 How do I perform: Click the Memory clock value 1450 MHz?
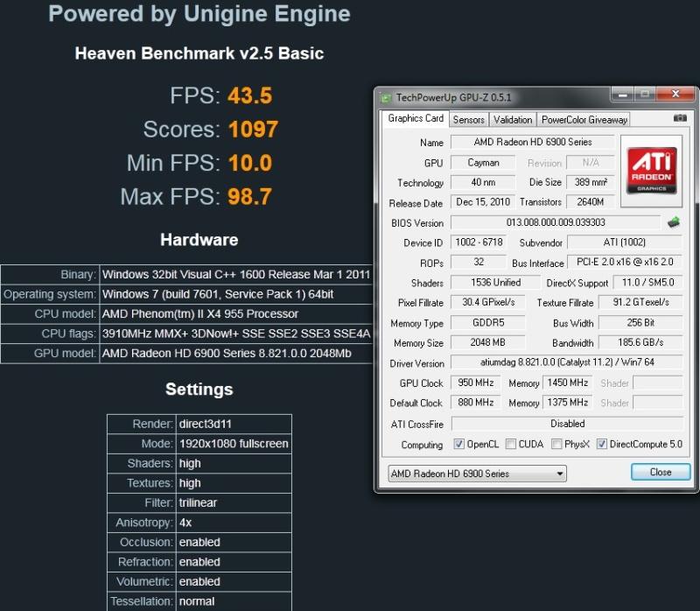click(x=567, y=383)
